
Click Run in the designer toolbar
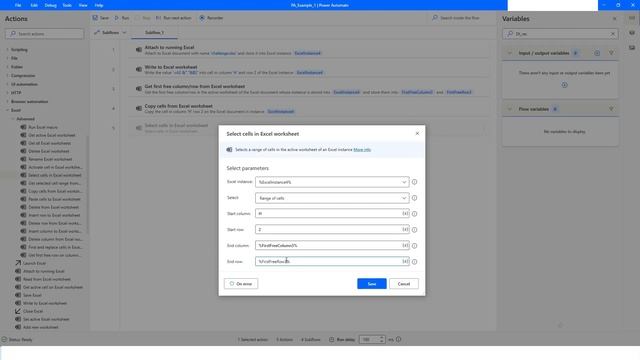[122, 18]
